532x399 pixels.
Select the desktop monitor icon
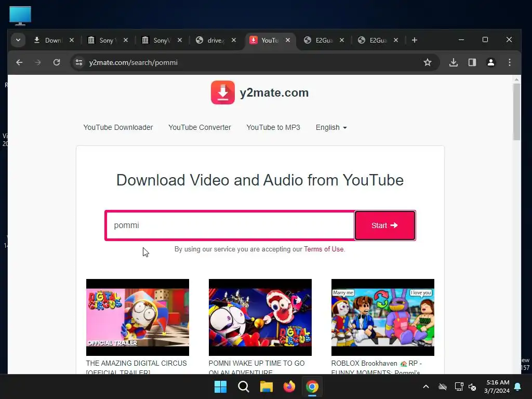(20, 16)
